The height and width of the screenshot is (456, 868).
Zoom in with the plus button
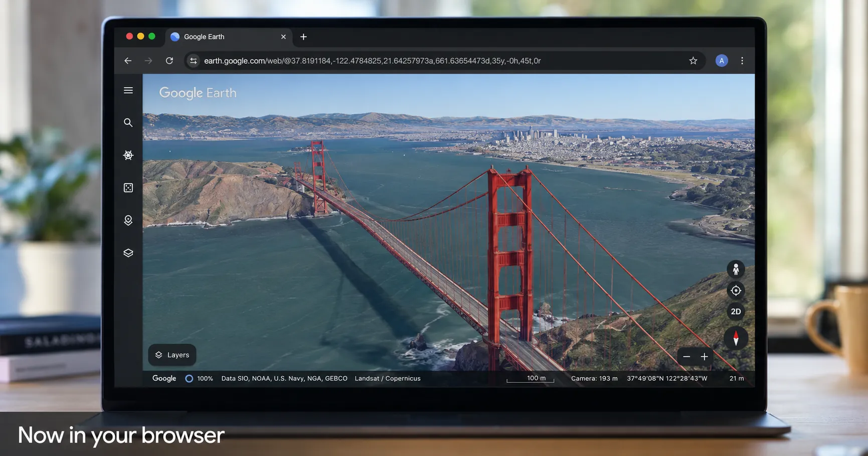click(704, 357)
